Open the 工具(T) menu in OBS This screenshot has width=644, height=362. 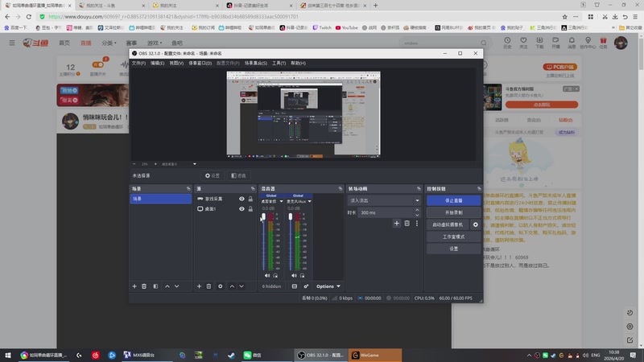tap(279, 64)
